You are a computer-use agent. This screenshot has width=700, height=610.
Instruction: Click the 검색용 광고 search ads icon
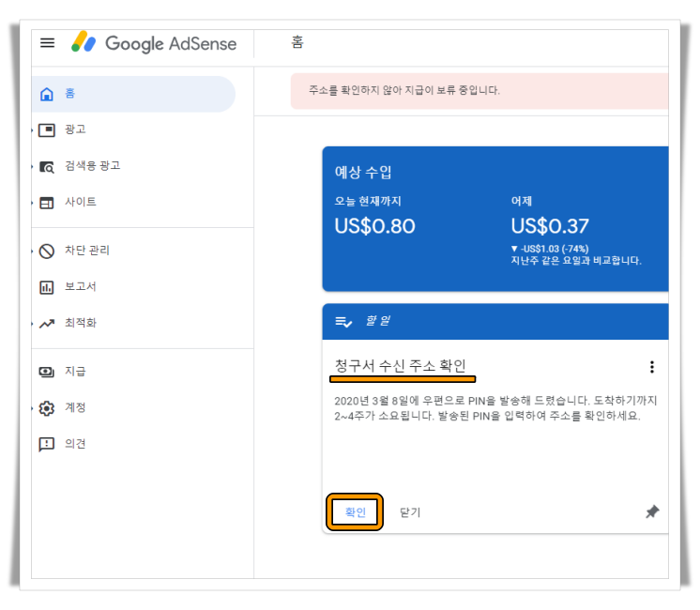click(47, 166)
